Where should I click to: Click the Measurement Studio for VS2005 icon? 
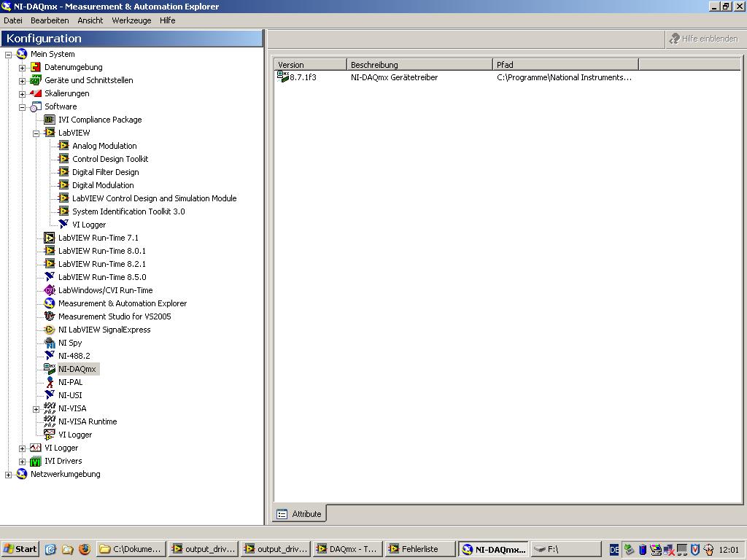point(50,316)
